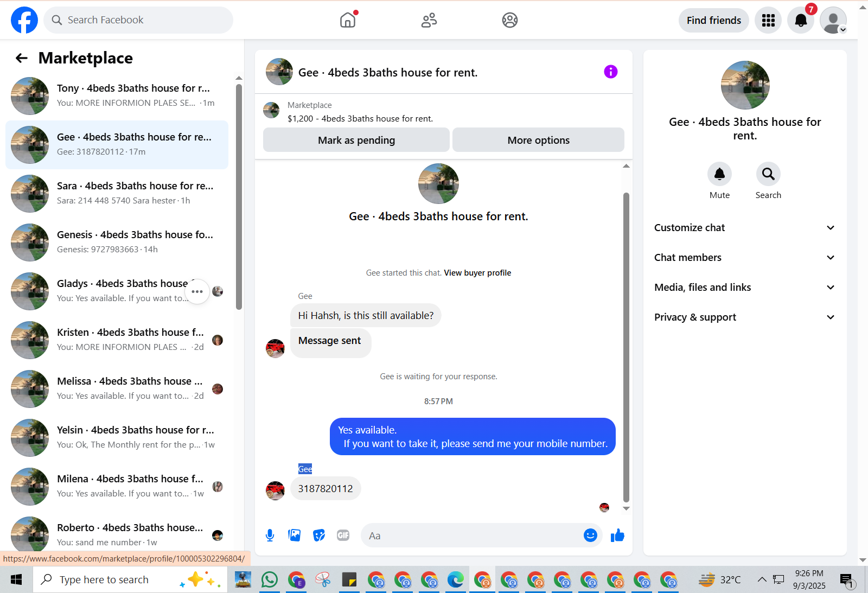This screenshot has height=593, width=868.
Task: Click the Mark as pending button
Action: pos(356,140)
